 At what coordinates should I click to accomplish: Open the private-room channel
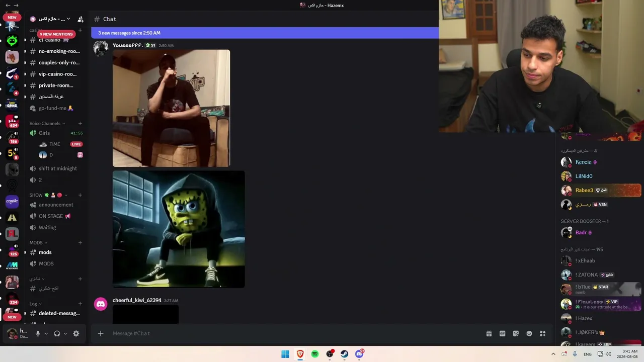click(55, 85)
